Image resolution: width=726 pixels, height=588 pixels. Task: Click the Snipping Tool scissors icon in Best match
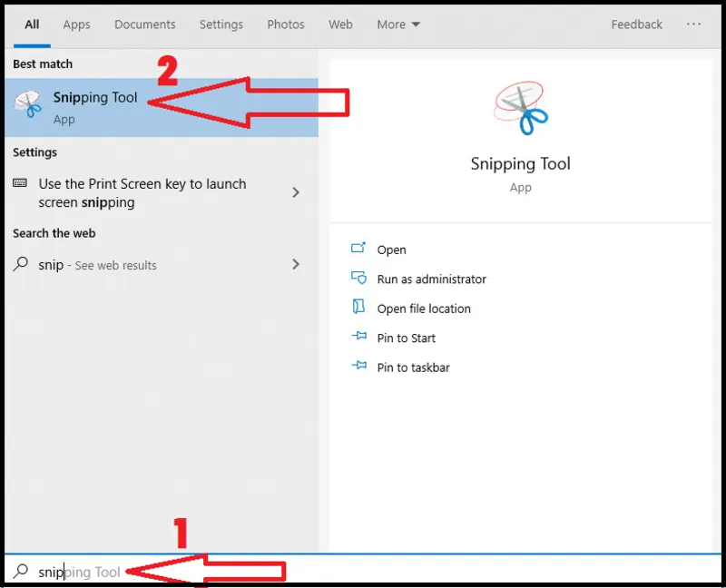[x=28, y=105]
